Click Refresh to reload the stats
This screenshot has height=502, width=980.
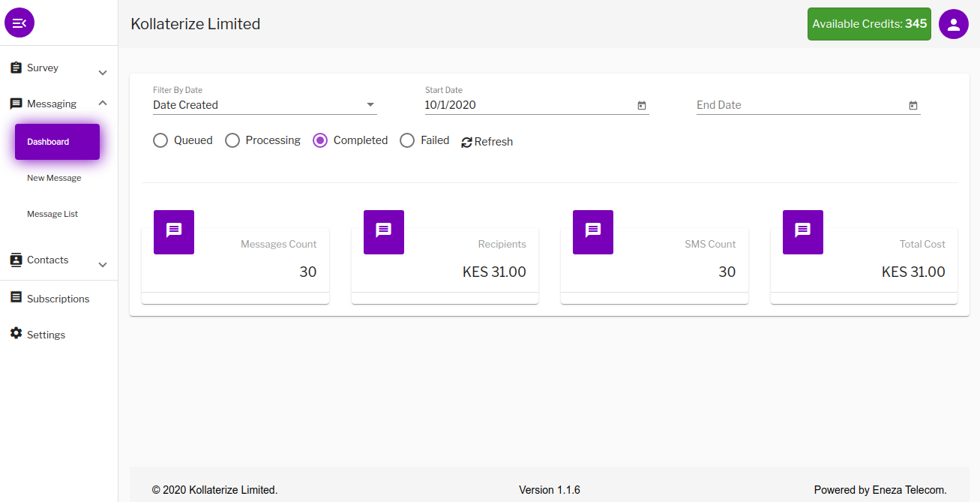coord(487,142)
